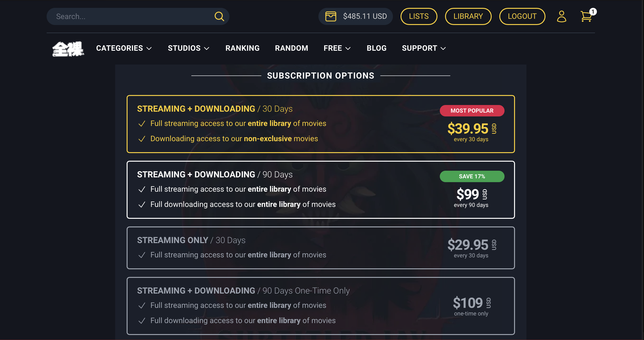
Task: Expand the Support dropdown menu
Action: coord(423,48)
